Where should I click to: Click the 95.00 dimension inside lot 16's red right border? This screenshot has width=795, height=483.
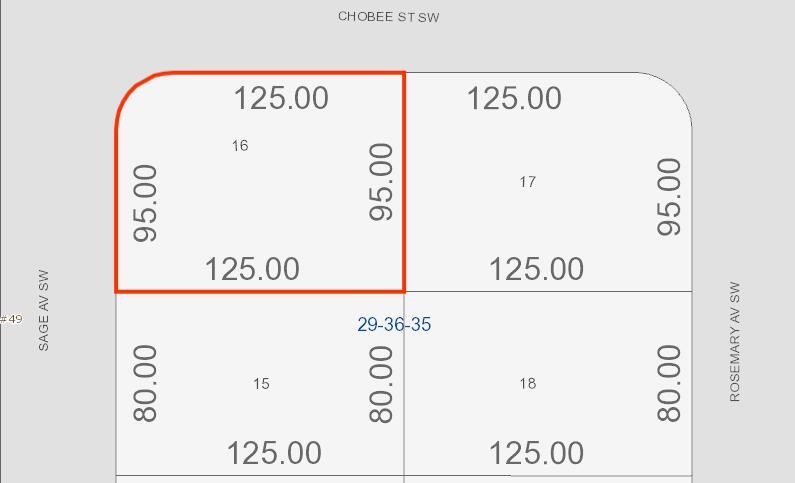[381, 182]
